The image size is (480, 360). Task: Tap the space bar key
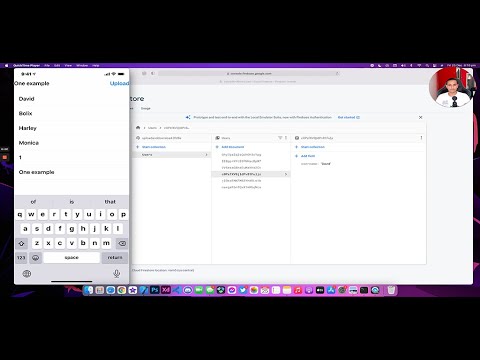coord(72,257)
